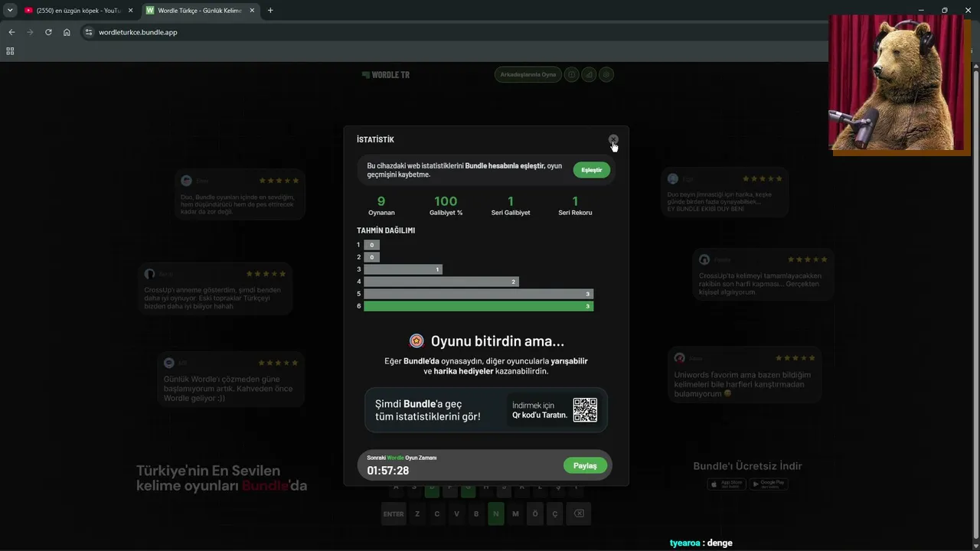Click the 'Duo, Bundle oyunları içinde' review card
Image resolution: width=980 pixels, height=551 pixels.
[240, 195]
